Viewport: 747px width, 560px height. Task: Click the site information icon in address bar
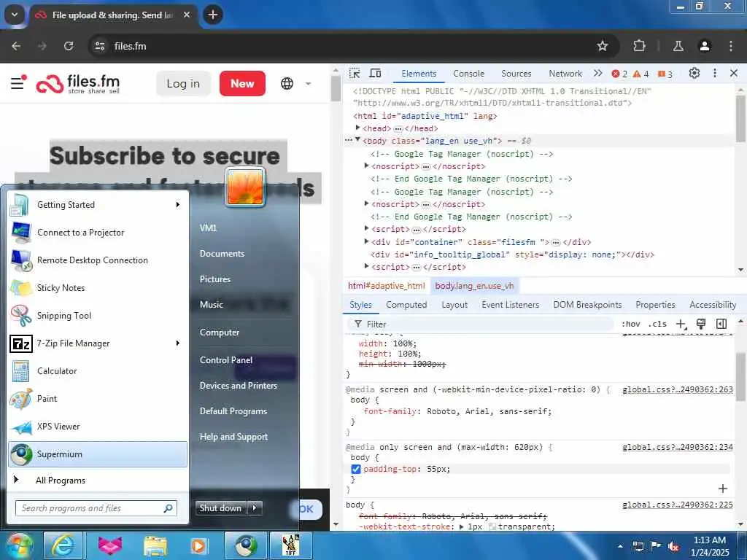pos(99,46)
